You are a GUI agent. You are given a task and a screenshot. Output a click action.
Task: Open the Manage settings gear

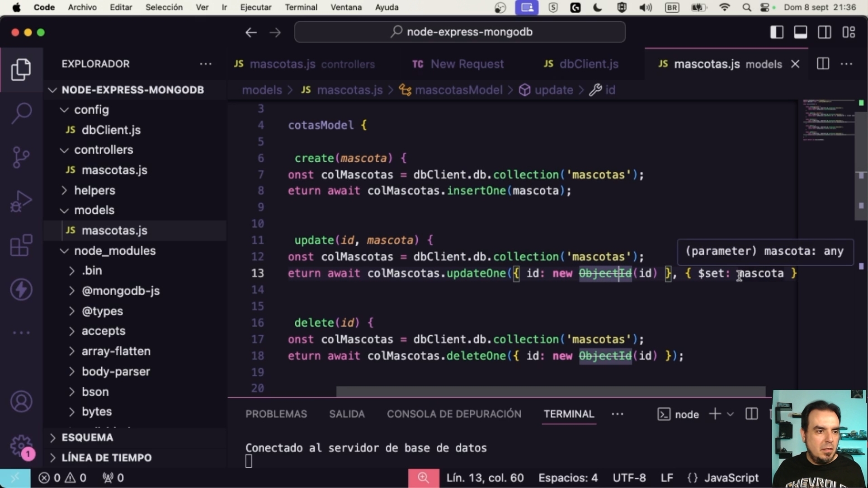[x=21, y=446]
